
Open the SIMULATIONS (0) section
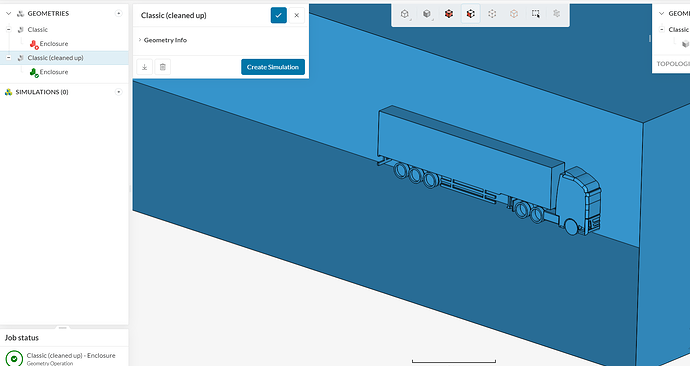(42, 92)
